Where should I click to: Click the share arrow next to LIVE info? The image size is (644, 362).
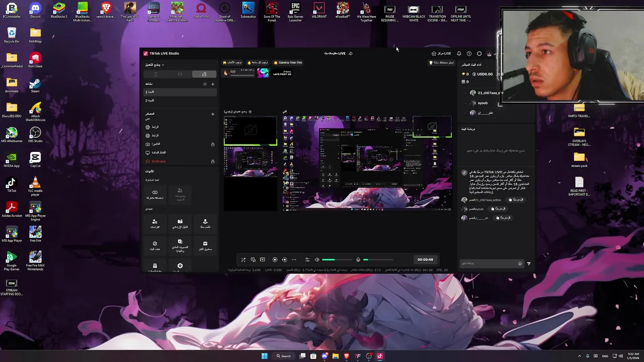351,53
